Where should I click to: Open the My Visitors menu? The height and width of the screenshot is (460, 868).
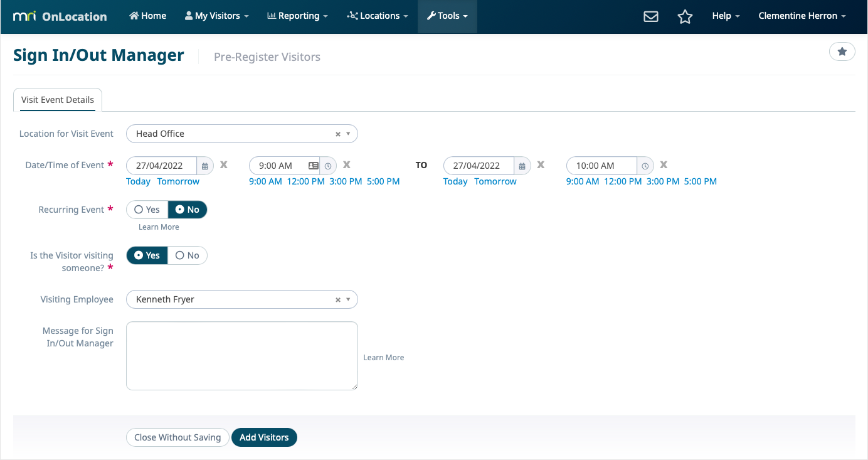(x=217, y=16)
